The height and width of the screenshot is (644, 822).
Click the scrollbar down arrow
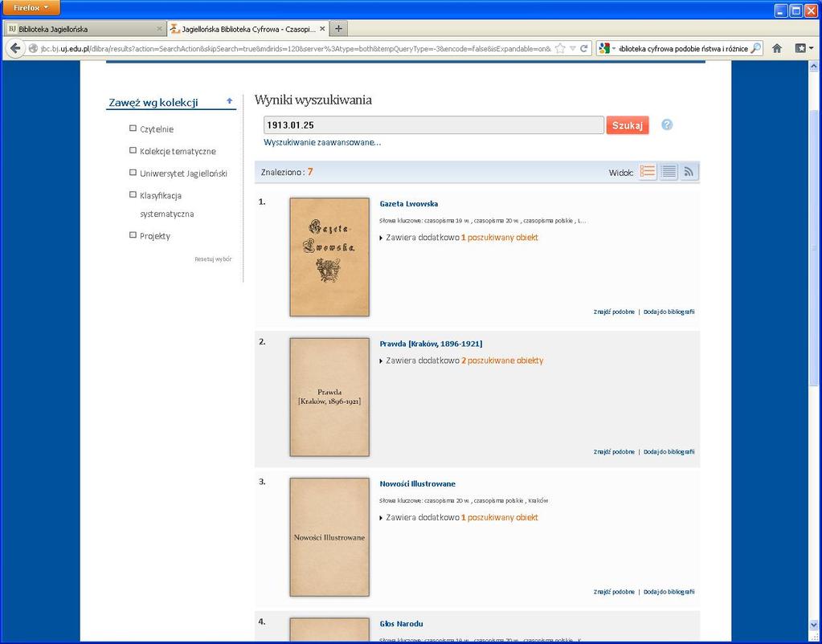(814, 626)
